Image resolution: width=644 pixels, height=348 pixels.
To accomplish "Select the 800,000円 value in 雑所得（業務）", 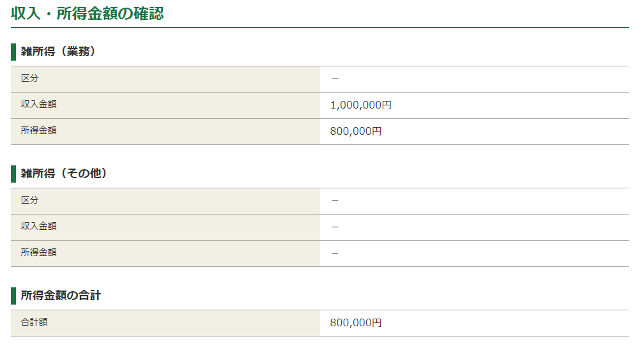I will pyautogui.click(x=356, y=132).
